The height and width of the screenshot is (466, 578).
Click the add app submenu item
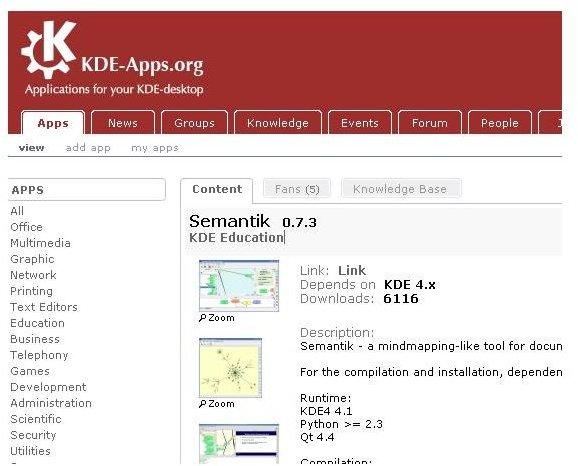[88, 148]
